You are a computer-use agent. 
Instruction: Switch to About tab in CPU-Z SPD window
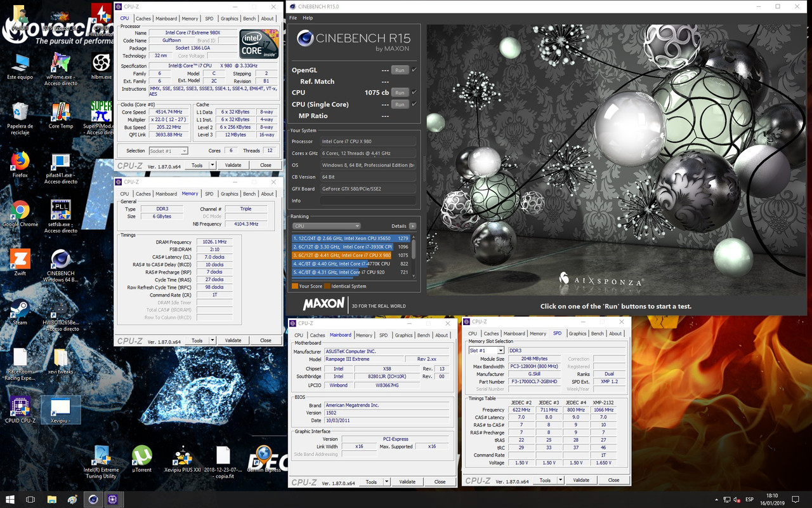click(615, 333)
